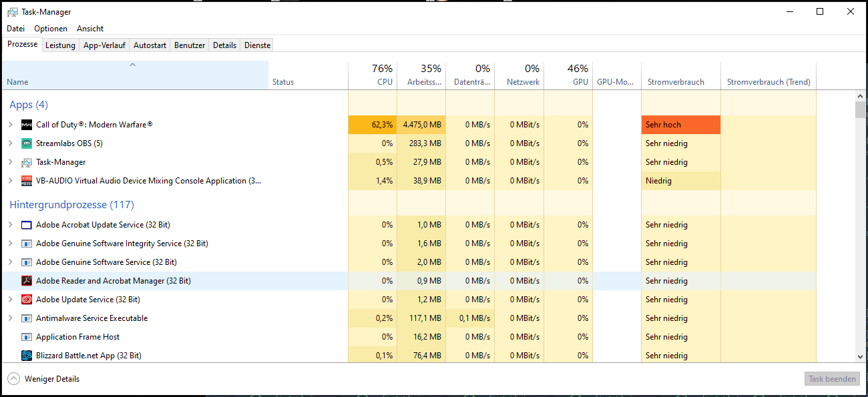This screenshot has width=868, height=397.
Task: Click the VB-AUDIO mixing console icon
Action: (27, 181)
